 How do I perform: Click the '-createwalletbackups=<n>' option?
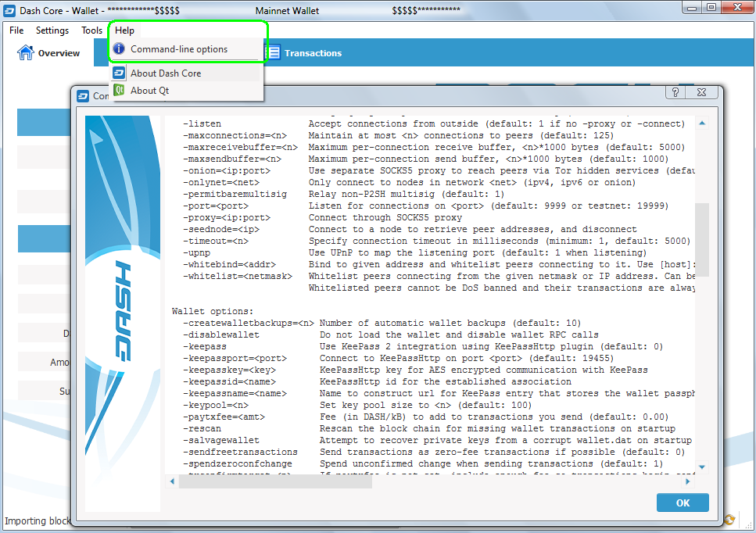249,323
